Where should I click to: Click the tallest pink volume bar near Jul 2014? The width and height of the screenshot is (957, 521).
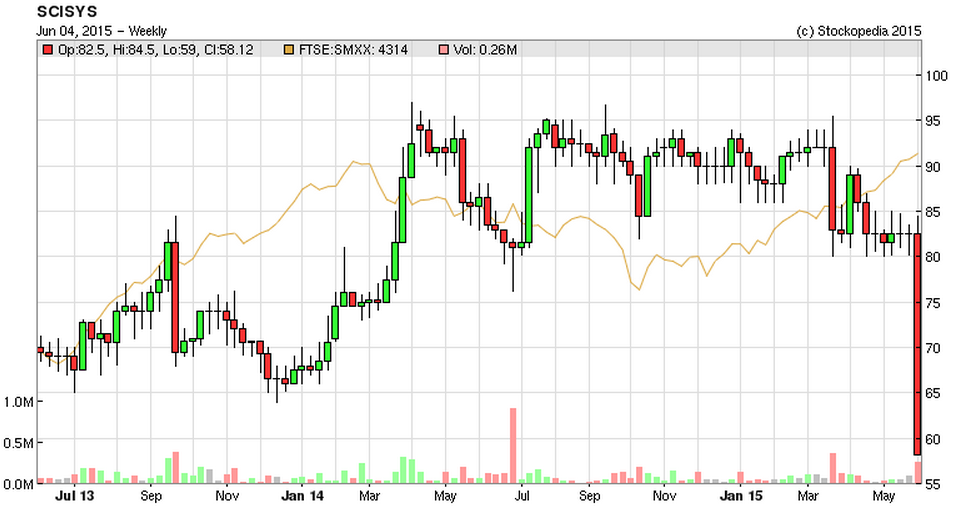coord(513,446)
